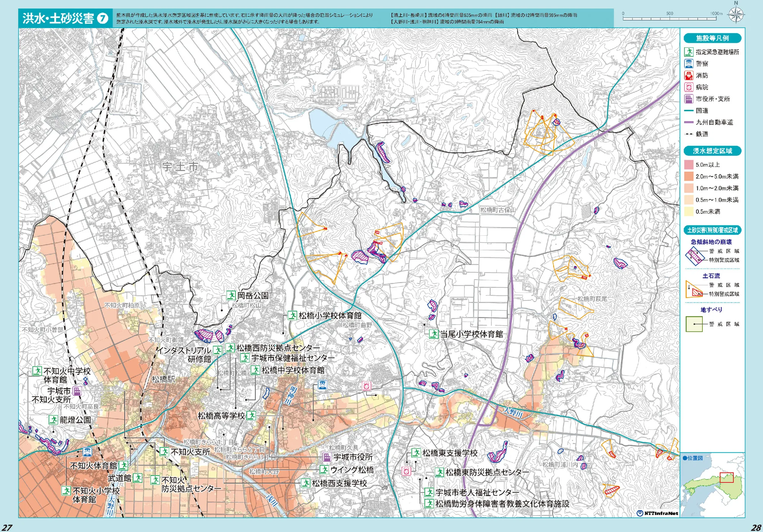
Task: Pick the 5.0m以上 flood depth swatch
Action: [689, 165]
